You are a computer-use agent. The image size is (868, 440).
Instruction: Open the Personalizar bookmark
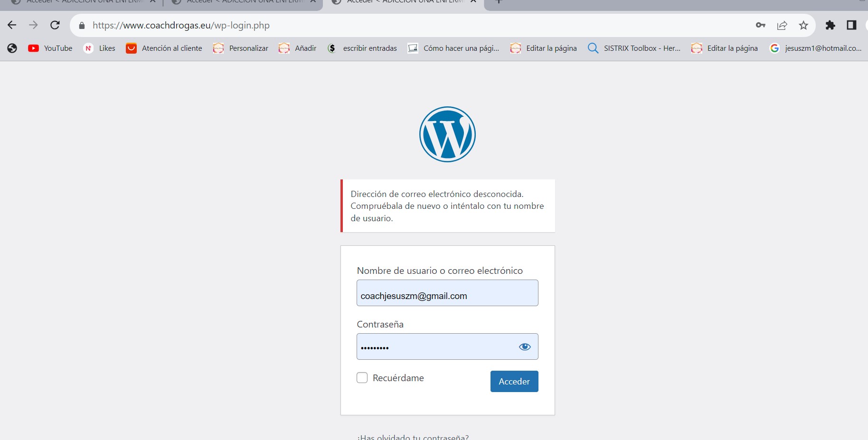pyautogui.click(x=241, y=48)
